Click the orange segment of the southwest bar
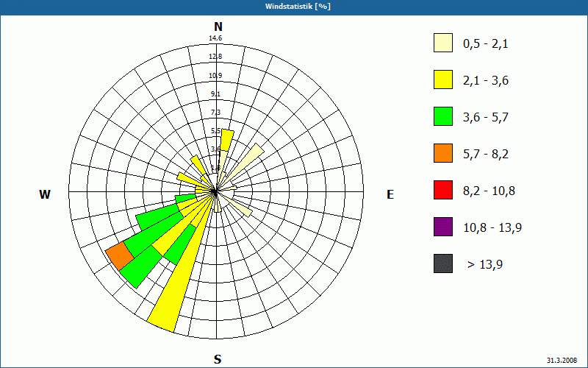Screen dimensions: 588x368 click(x=120, y=256)
